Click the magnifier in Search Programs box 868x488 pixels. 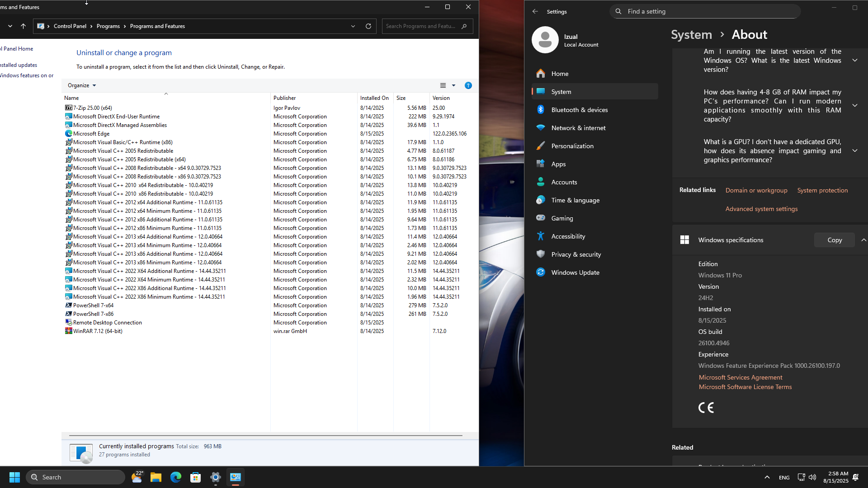pos(464,26)
